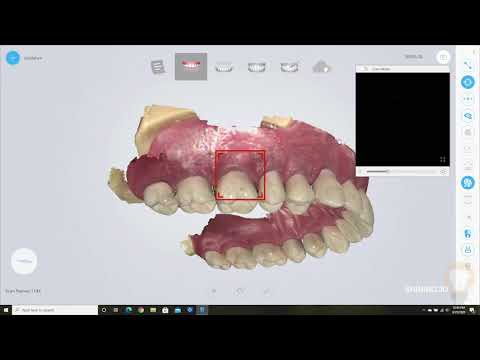Switch to the occlusion scan stage

pos(289,67)
